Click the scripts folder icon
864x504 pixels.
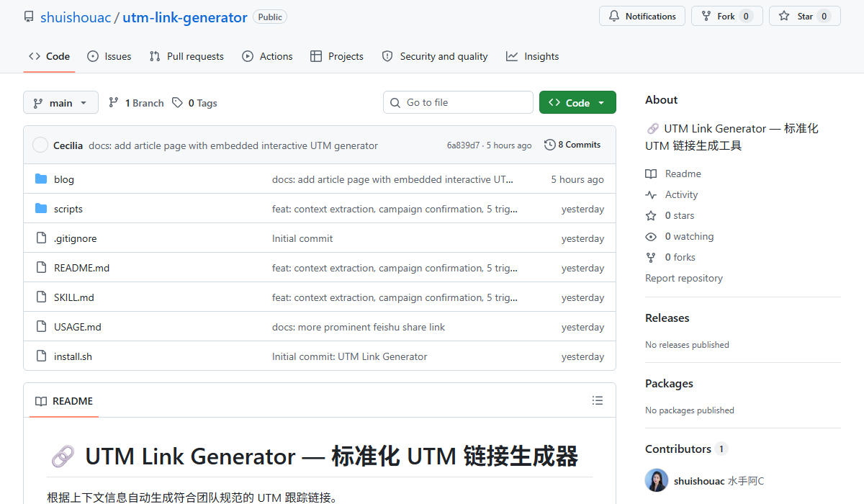click(41, 209)
